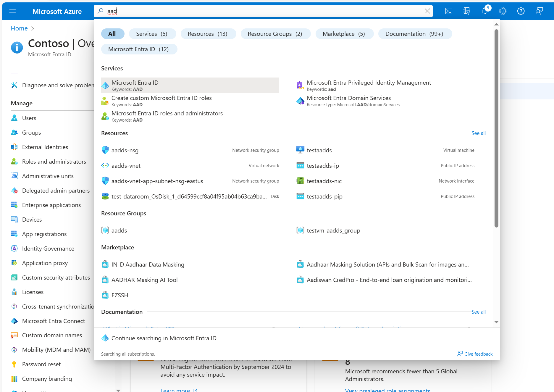Open the Help question mark icon
Screen dimensions: 554x392
(x=521, y=11)
